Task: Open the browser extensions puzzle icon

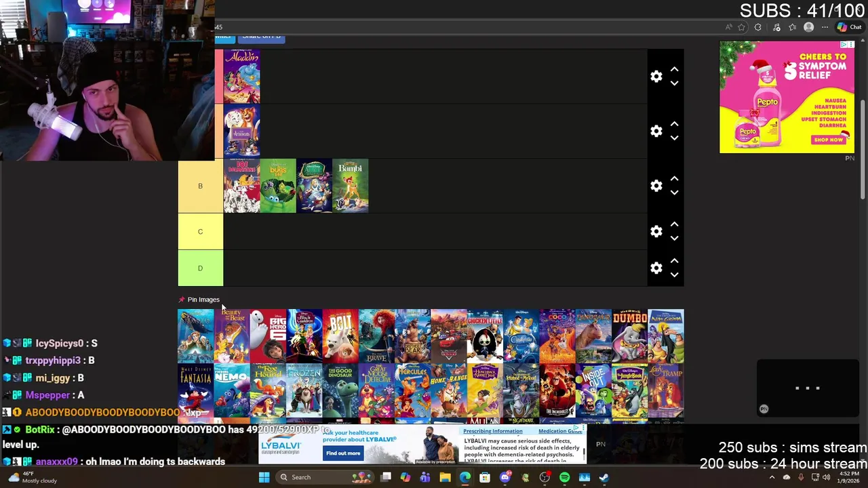Action: [x=757, y=27]
